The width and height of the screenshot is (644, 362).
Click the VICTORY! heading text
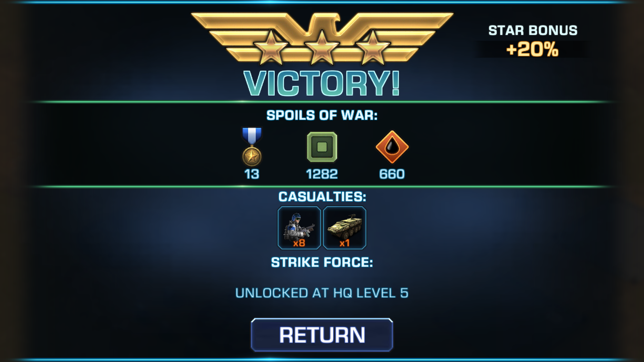(x=322, y=83)
